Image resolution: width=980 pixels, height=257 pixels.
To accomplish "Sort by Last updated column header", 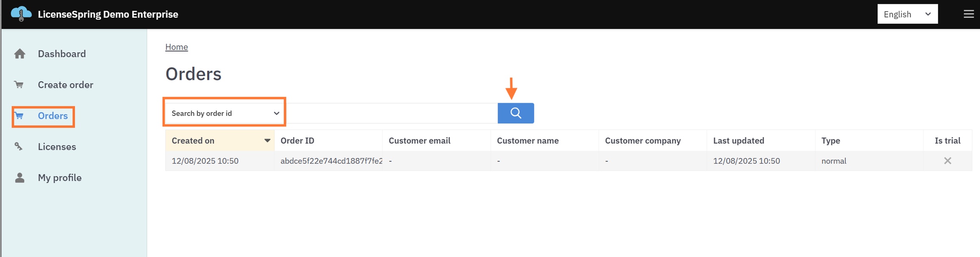I will point(738,141).
